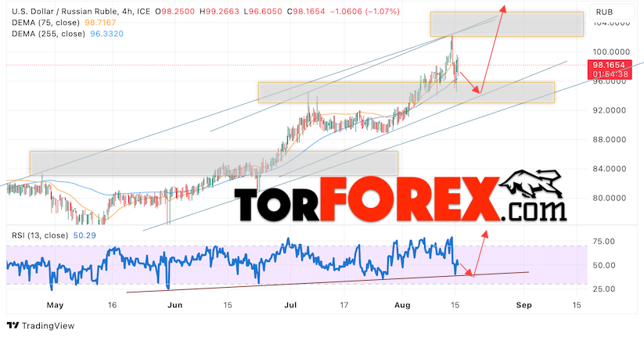This screenshot has width=644, height=337.
Task: Click the 100.0000 price axis label
Action: 611,52
